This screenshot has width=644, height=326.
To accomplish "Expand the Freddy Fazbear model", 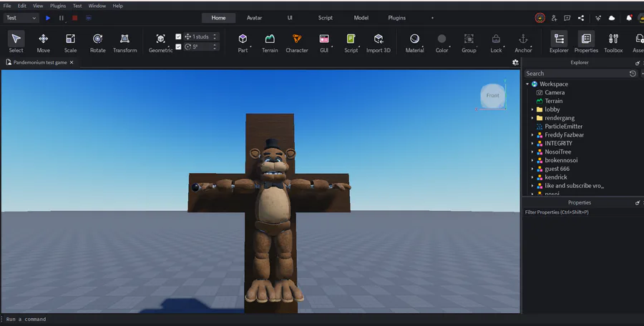I will click(532, 135).
